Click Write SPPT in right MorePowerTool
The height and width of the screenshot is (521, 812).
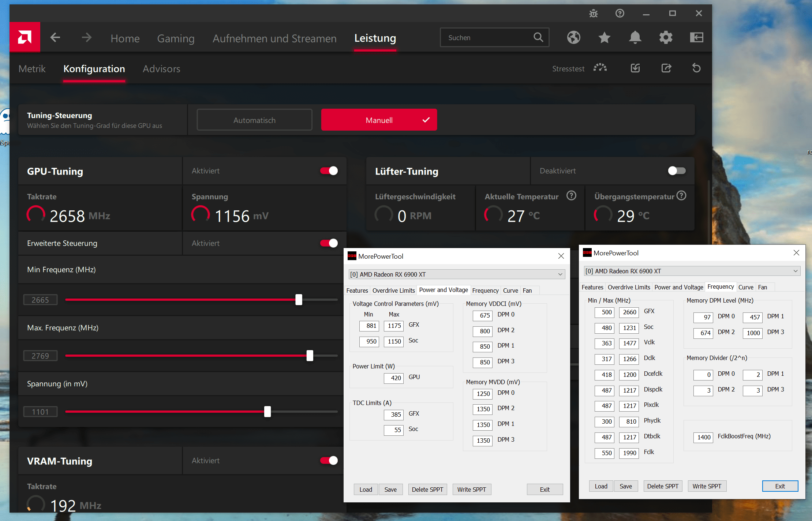pos(707,486)
